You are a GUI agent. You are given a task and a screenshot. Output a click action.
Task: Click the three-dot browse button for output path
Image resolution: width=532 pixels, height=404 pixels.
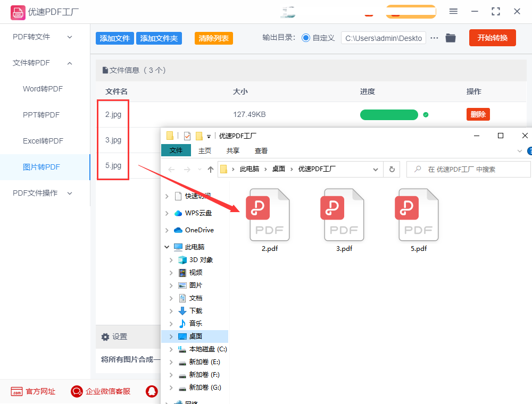[x=434, y=38]
